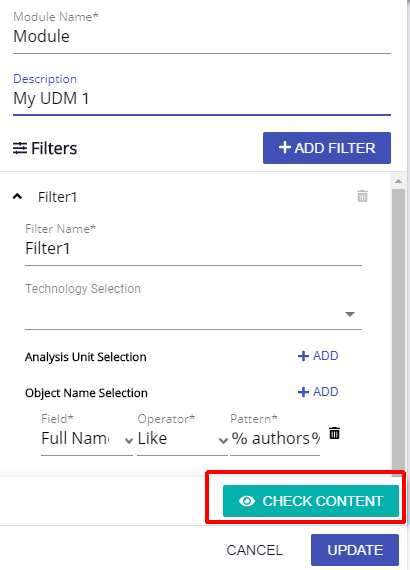Delete Filter1 using the gray trash icon

[362, 196]
